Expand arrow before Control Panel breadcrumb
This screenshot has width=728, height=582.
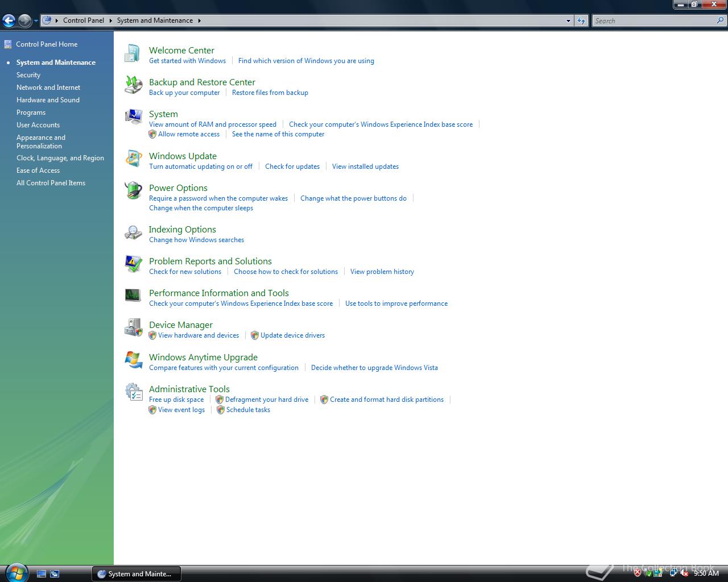coord(57,20)
